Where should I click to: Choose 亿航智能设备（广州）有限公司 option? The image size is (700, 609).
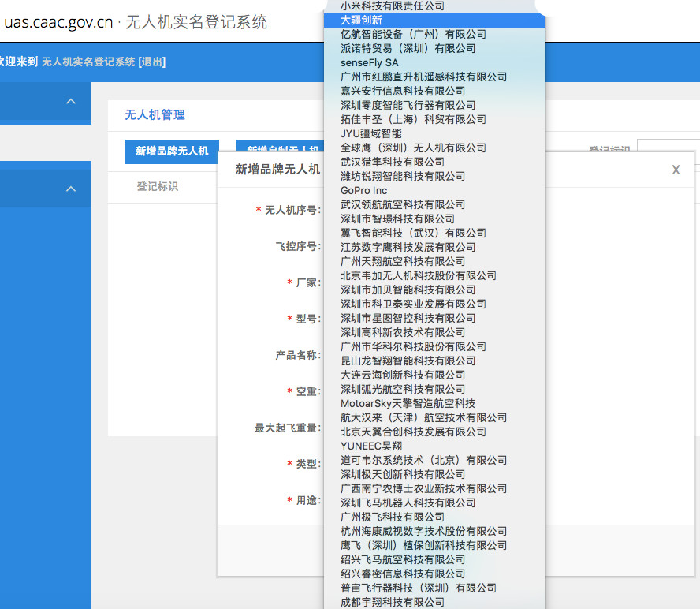pos(413,34)
